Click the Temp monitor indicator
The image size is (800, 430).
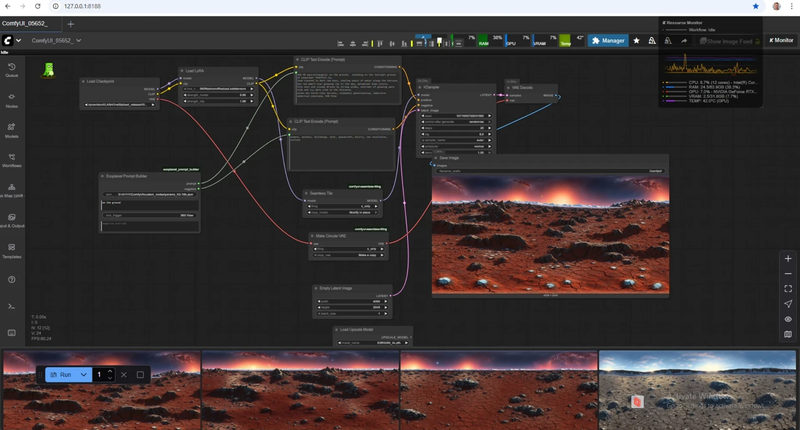(x=572, y=40)
